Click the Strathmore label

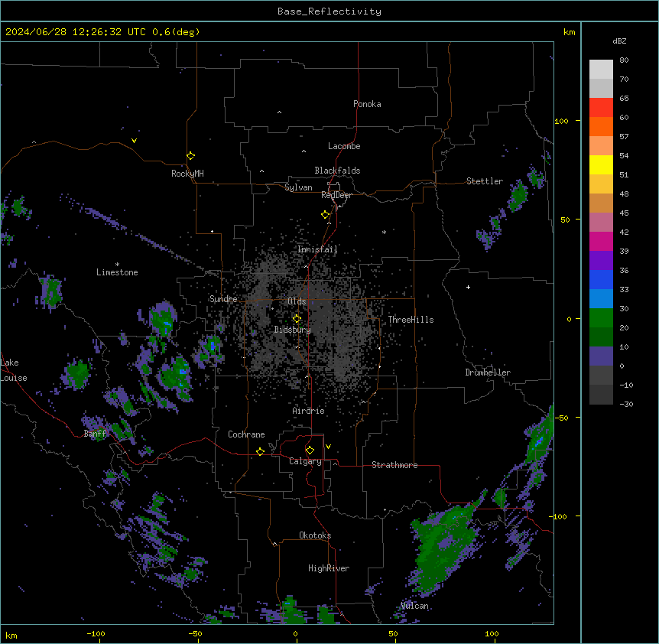click(394, 465)
